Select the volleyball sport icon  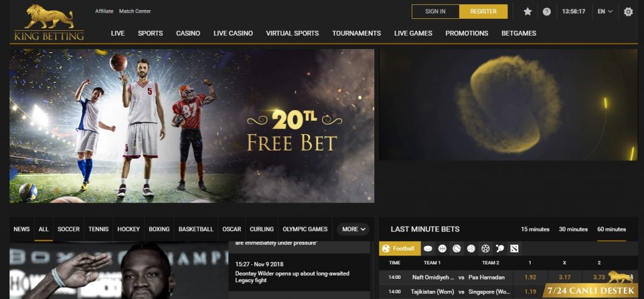point(471,249)
